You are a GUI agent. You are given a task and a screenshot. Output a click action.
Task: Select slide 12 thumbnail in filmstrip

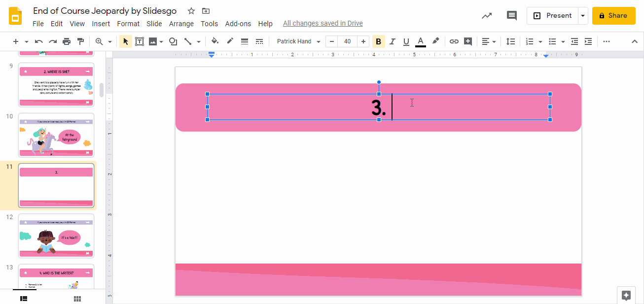coord(56,236)
